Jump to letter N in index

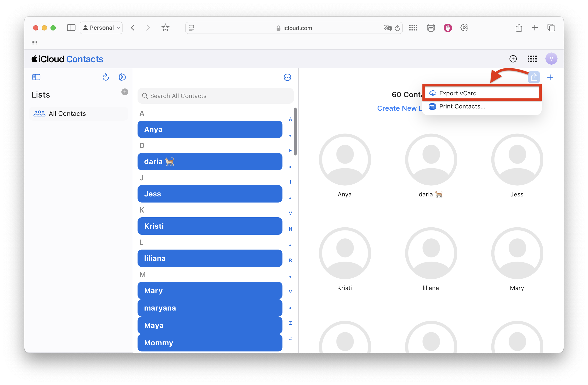click(x=291, y=229)
